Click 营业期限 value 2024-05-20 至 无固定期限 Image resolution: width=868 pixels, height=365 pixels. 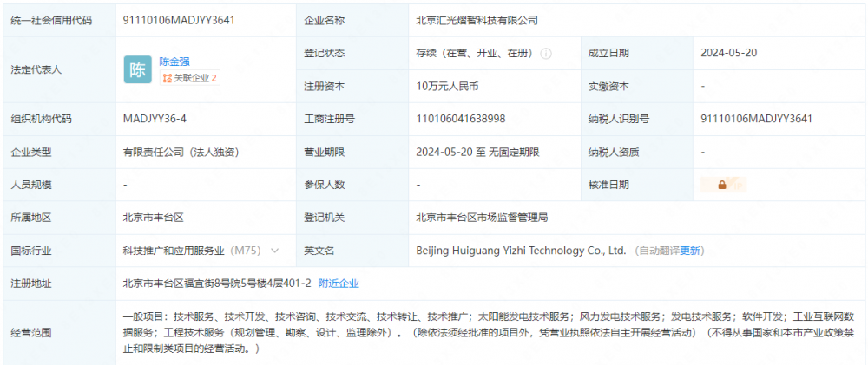(477, 152)
